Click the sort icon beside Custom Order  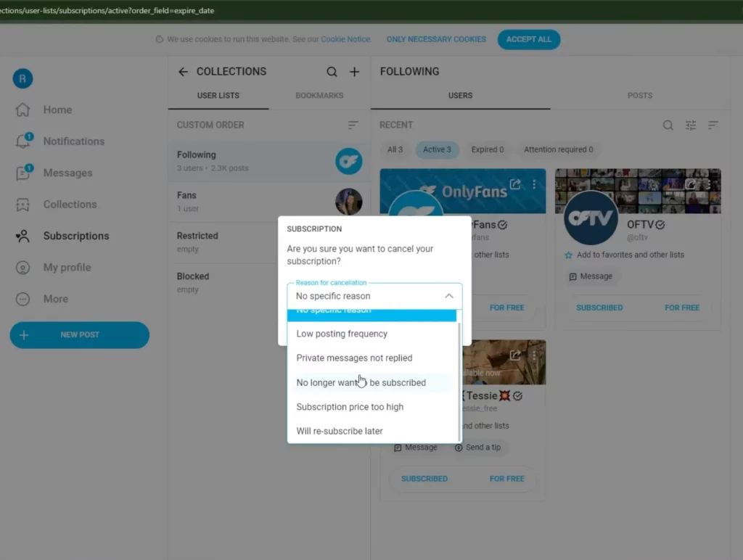pyautogui.click(x=353, y=125)
